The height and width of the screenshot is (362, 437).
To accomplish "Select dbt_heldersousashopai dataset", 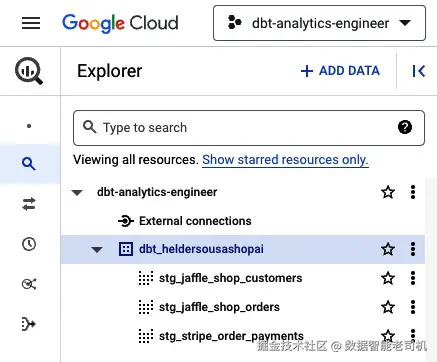I will coord(201,249).
